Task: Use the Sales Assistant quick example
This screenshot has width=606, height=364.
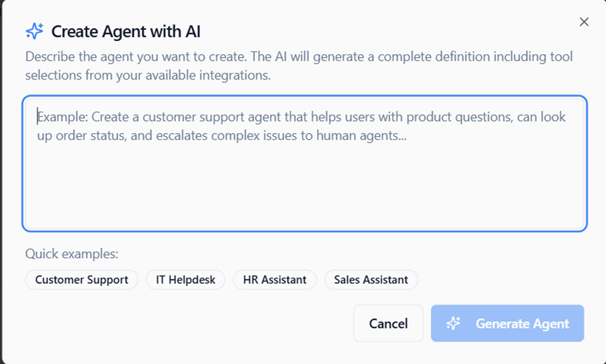Action: click(371, 280)
